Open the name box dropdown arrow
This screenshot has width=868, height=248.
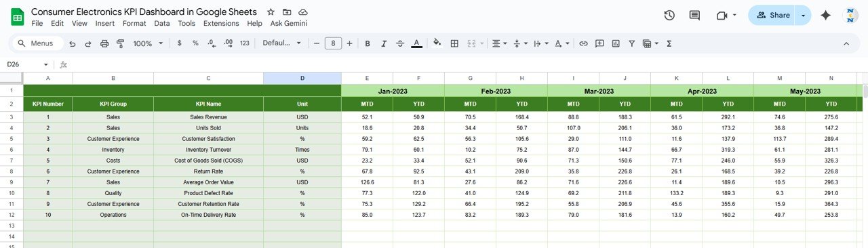click(x=46, y=64)
